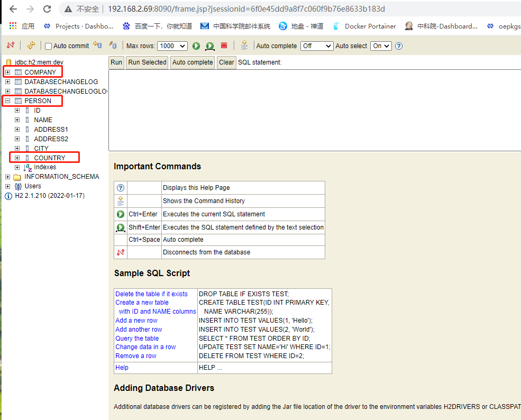The height and width of the screenshot is (420, 521).
Task: Click 'Delete the table if it exists' link
Action: coord(151,294)
